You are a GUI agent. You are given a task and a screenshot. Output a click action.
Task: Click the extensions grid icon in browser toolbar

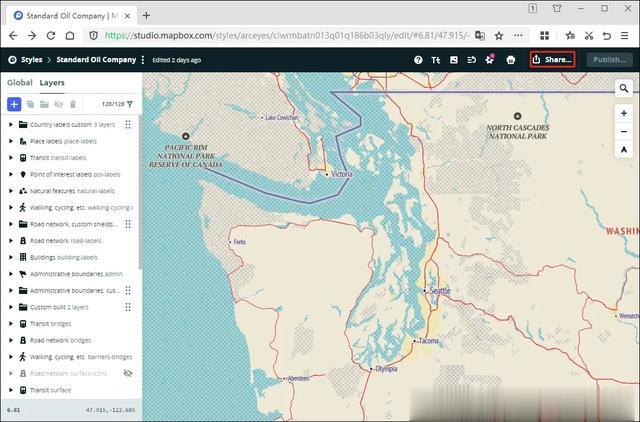(544, 36)
